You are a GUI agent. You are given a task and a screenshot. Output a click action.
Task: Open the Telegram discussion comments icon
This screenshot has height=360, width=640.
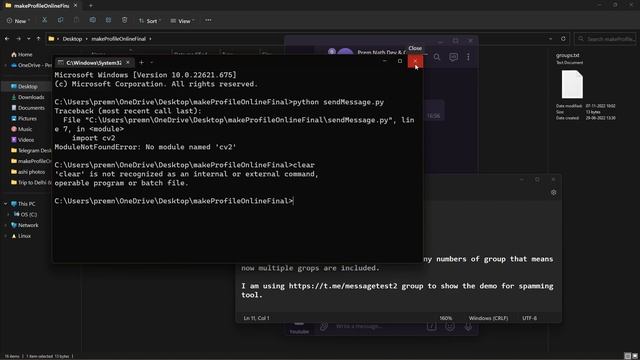coord(453,57)
